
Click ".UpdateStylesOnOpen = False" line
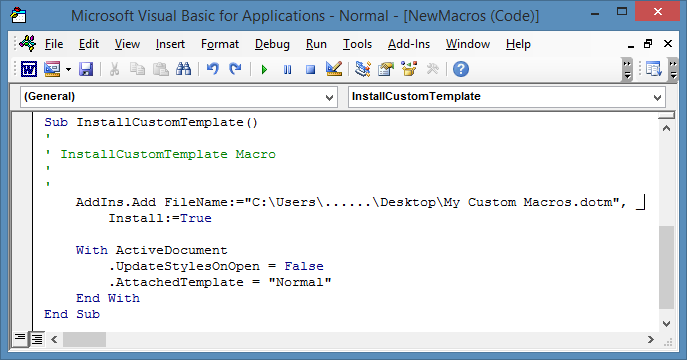(216, 266)
